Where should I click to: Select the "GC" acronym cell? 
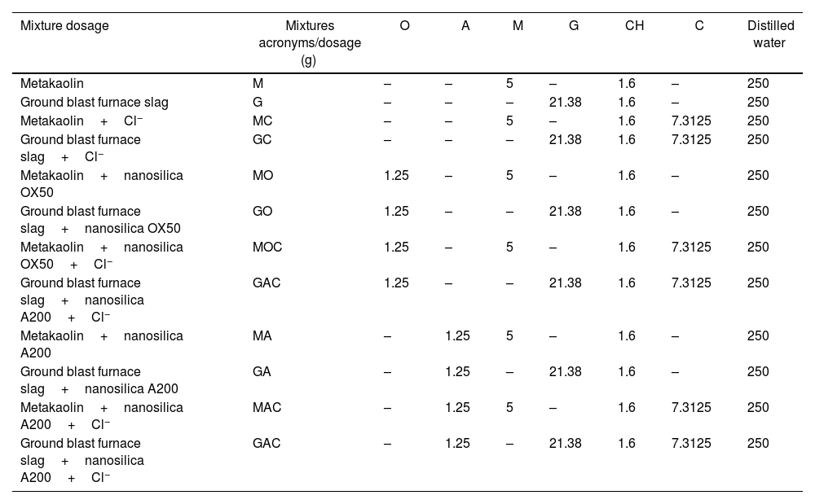pyautogui.click(x=262, y=139)
